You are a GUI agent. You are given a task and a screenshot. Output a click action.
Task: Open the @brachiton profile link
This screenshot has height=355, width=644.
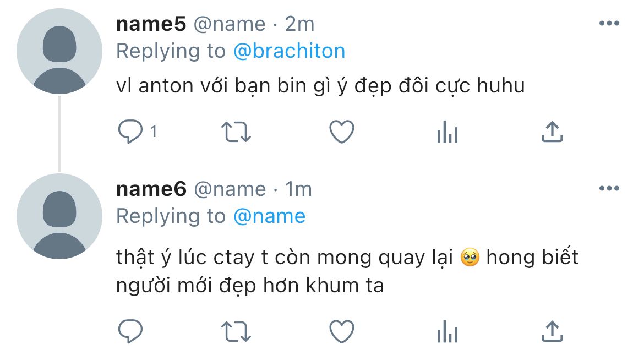click(289, 51)
